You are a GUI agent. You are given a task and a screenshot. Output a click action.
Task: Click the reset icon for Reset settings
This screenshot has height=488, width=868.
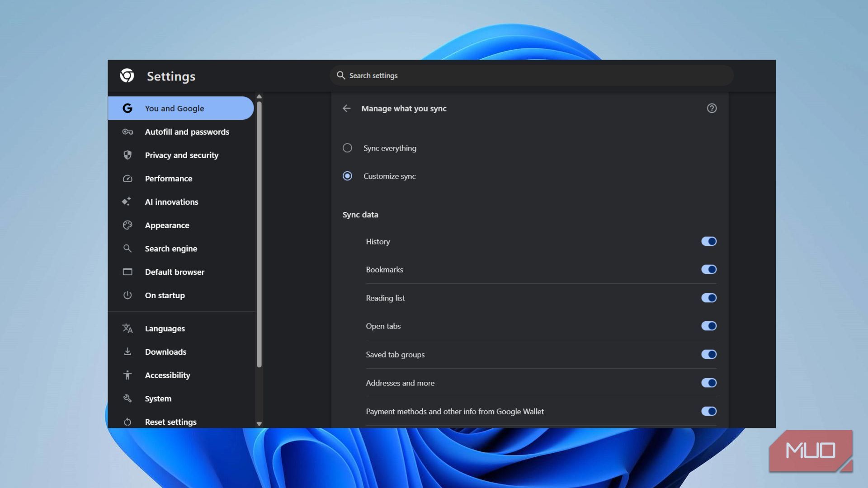click(x=127, y=422)
